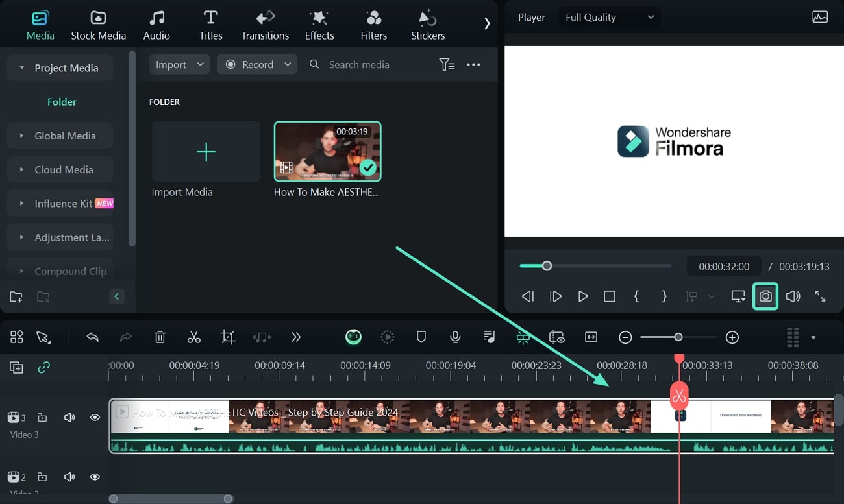Expand Adjustment Layer item
Viewport: 844px width, 504px height.
(21, 237)
